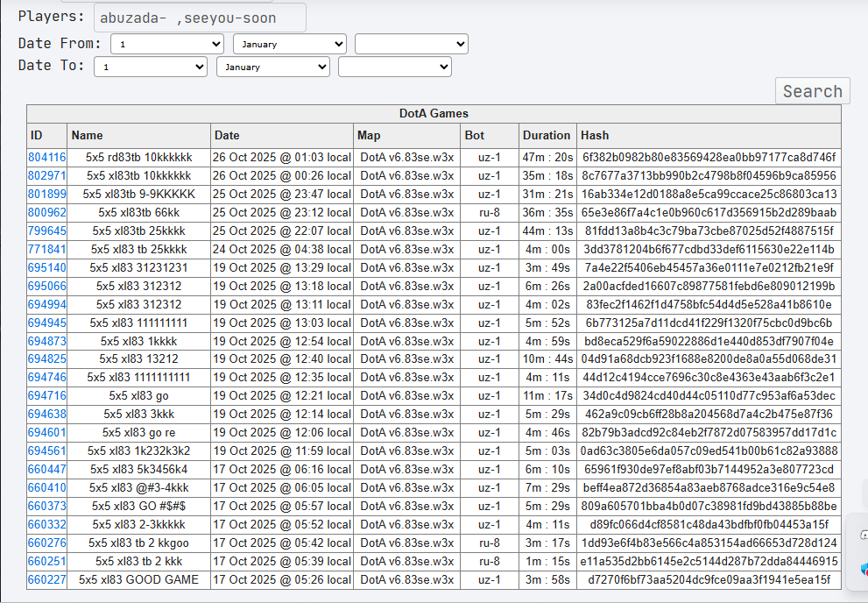Screen dimensions: 868x603
Task: Open game ID 695140 link
Action: pyautogui.click(x=47, y=267)
